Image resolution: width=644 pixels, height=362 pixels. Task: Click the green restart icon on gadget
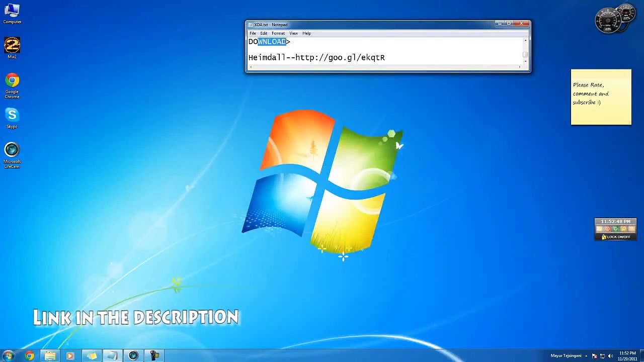tap(615, 229)
